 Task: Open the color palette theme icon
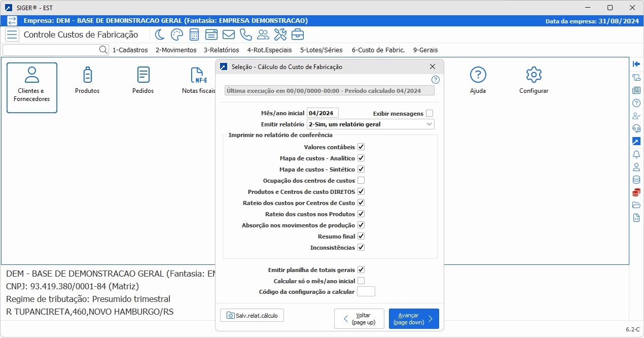point(176,35)
